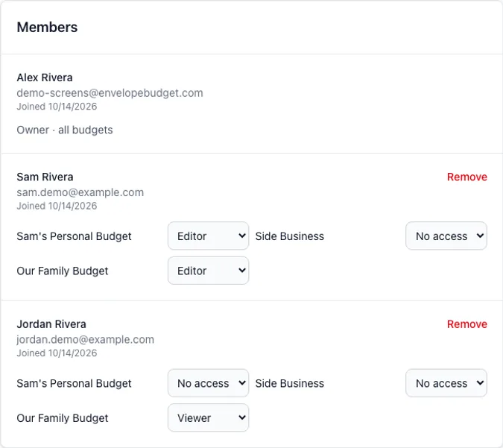Open Jordan Rivera's Side Business access dropdown

click(x=446, y=383)
